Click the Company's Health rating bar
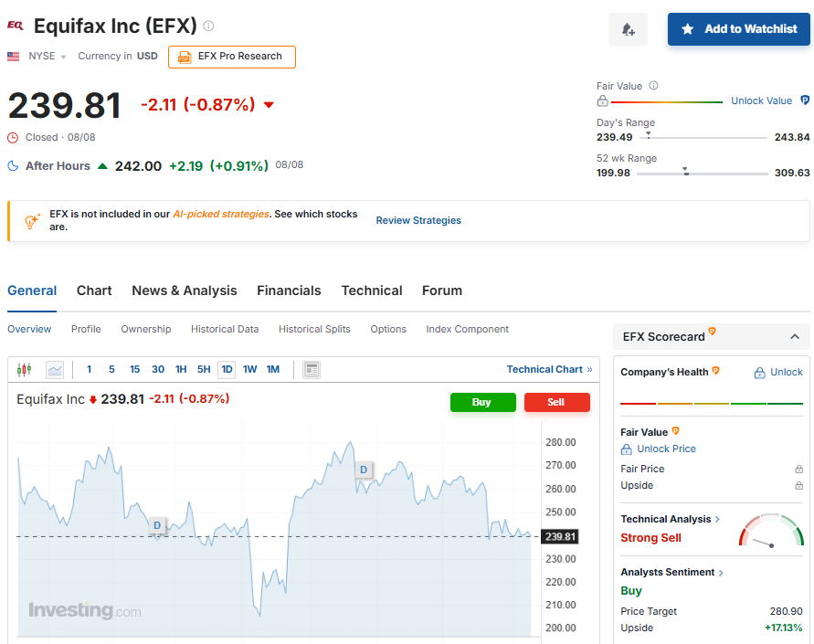Viewport: 814px width, 644px height. (712, 403)
